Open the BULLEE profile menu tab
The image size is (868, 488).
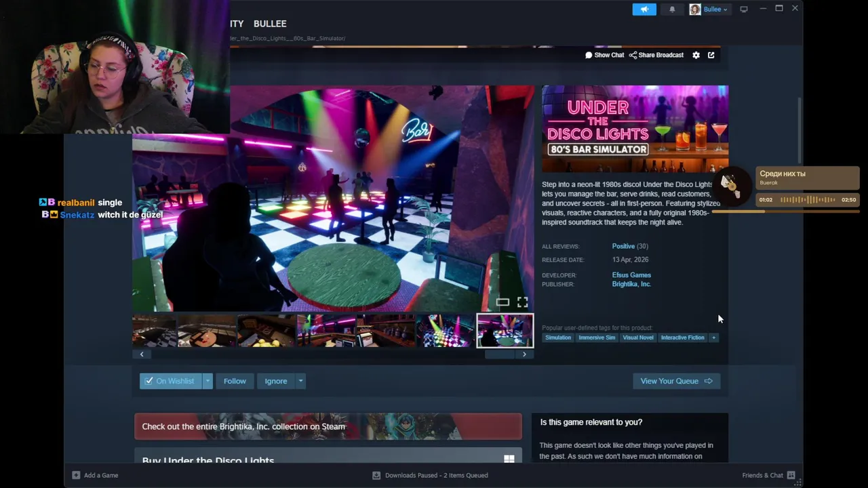(x=270, y=24)
